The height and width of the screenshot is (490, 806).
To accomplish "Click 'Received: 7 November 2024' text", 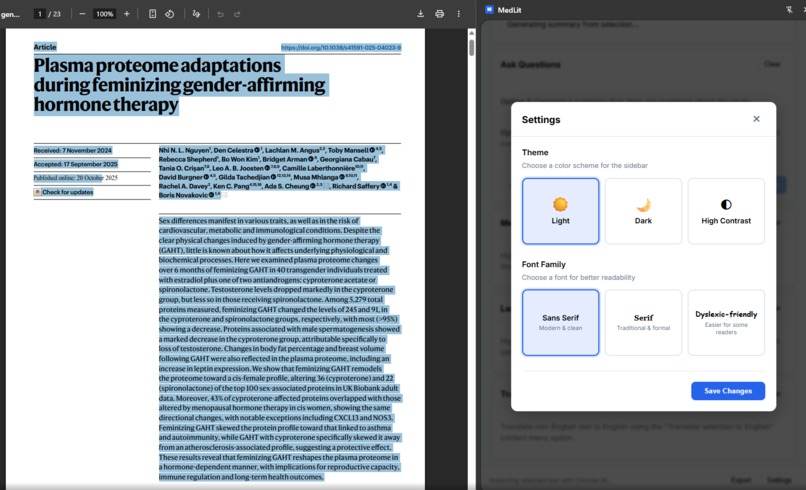I will point(72,150).
